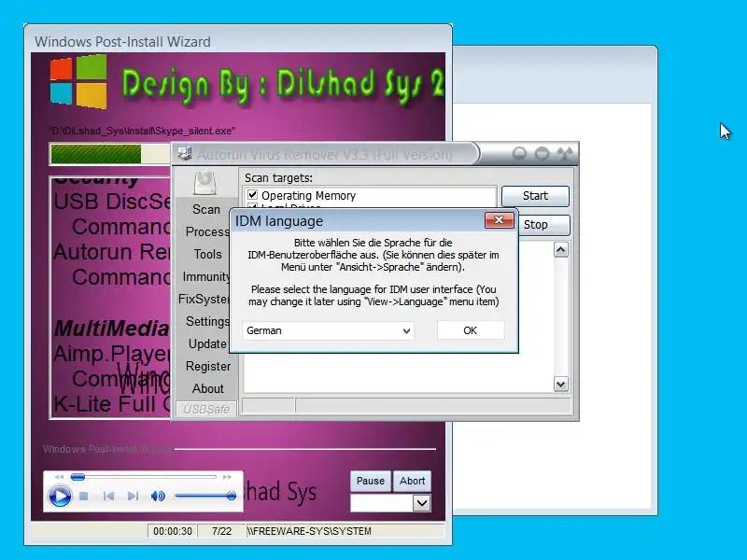Viewport: 747px width, 560px height.
Task: Close the IDM language dialog
Action: [499, 220]
